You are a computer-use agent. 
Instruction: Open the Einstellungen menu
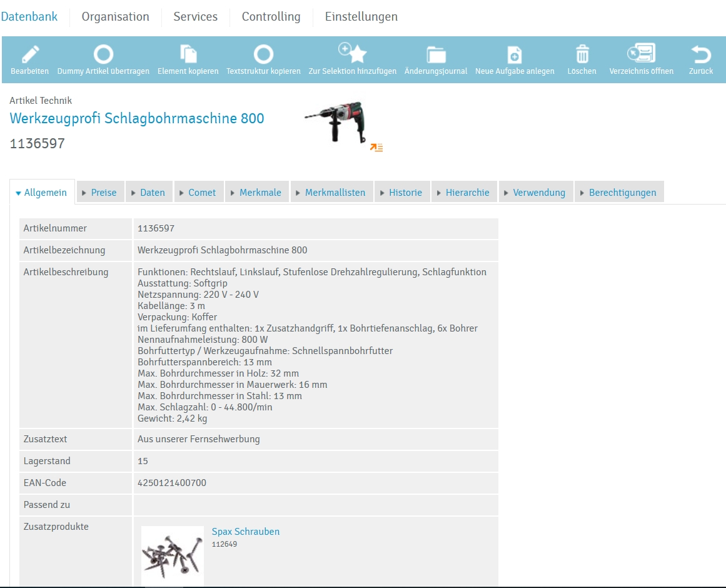pyautogui.click(x=361, y=17)
